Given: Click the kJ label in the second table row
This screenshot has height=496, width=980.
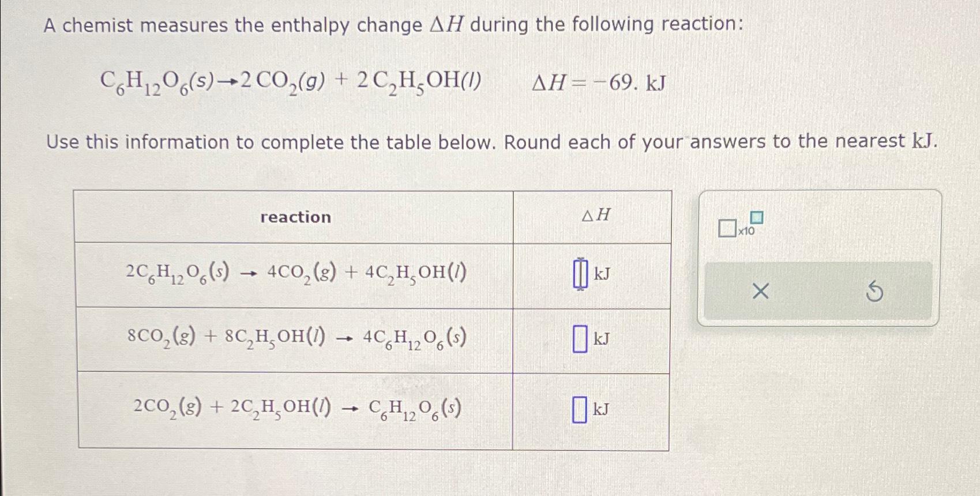Looking at the screenshot, I should pos(602,341).
